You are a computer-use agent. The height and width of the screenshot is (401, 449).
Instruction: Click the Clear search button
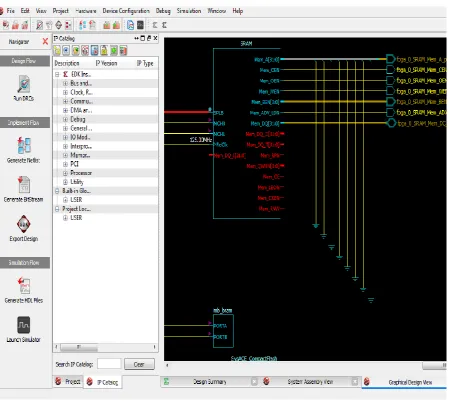pyautogui.click(x=139, y=364)
